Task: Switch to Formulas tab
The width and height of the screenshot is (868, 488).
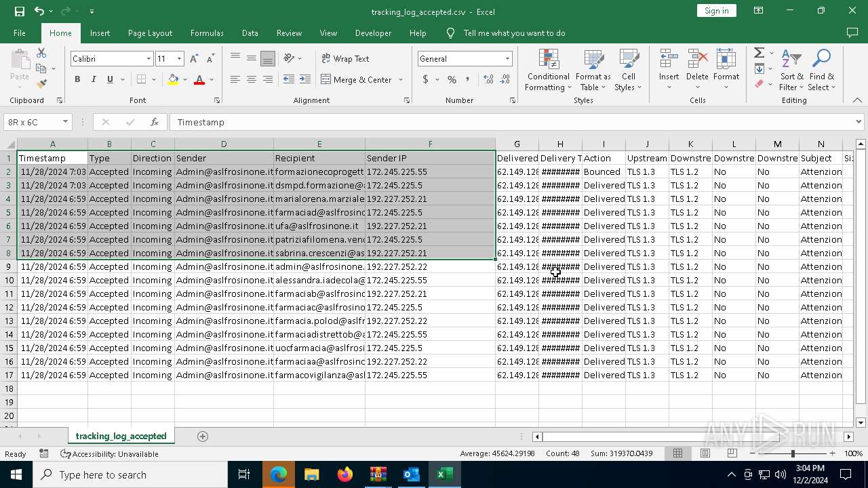Action: click(x=207, y=33)
